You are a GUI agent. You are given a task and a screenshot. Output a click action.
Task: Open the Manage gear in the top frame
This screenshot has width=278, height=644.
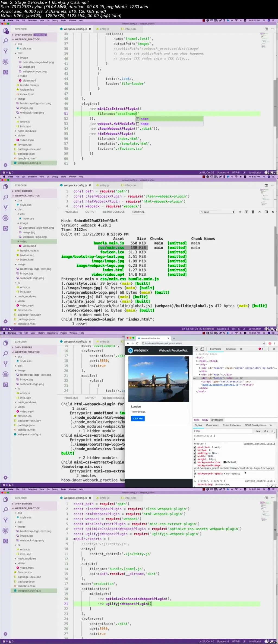(5, 165)
